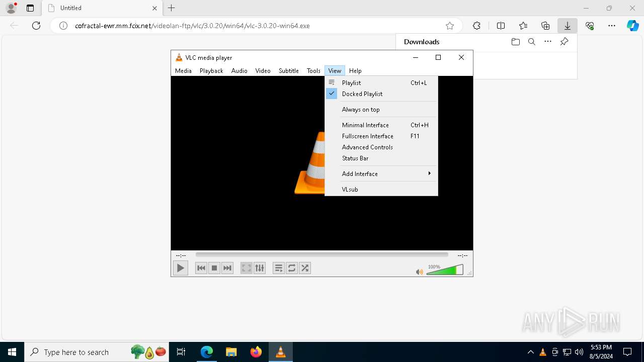The image size is (644, 362).
Task: Launch Firefox from taskbar
Action: click(256, 352)
